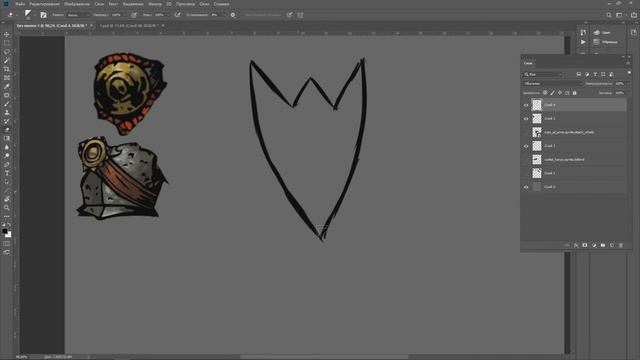Screen dimensions: 640x360
Task: Open the Редактирование menu
Action: (44, 4)
